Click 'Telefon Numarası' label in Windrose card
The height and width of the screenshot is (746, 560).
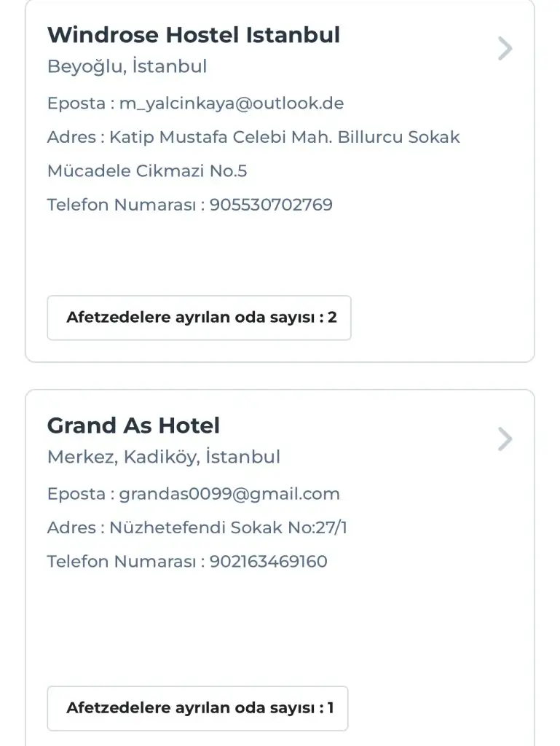pyautogui.click(x=121, y=205)
